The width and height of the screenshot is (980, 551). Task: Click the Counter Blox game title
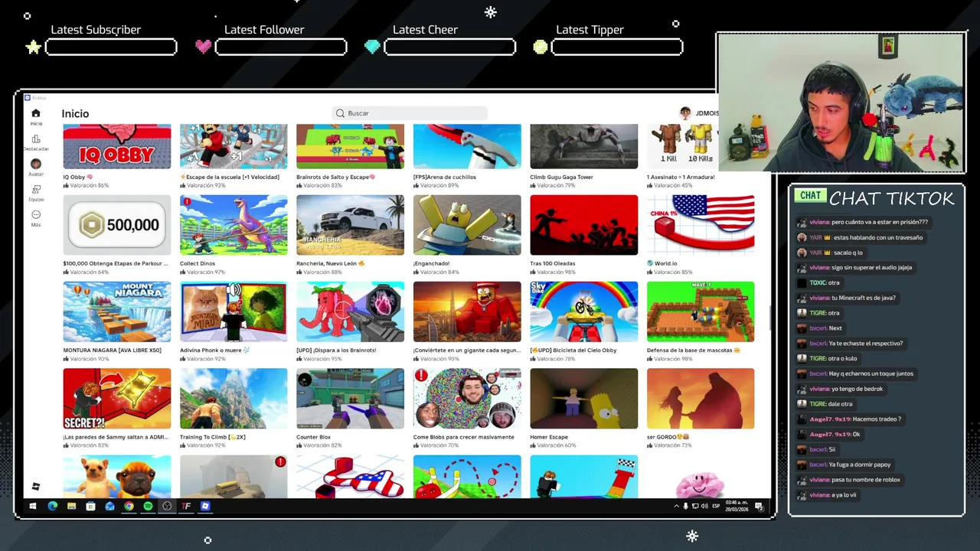tap(313, 437)
